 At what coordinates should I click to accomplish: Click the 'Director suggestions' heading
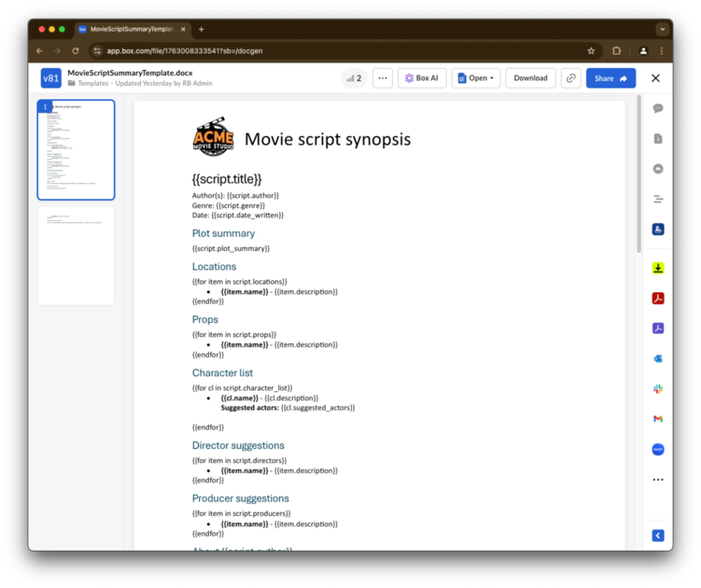pos(238,445)
